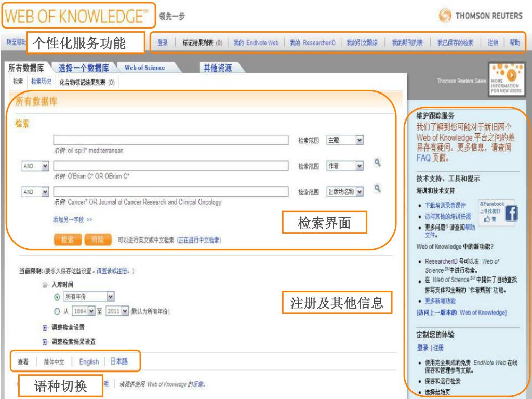Click 访问其他的培训资源 link

pyautogui.click(x=447, y=217)
